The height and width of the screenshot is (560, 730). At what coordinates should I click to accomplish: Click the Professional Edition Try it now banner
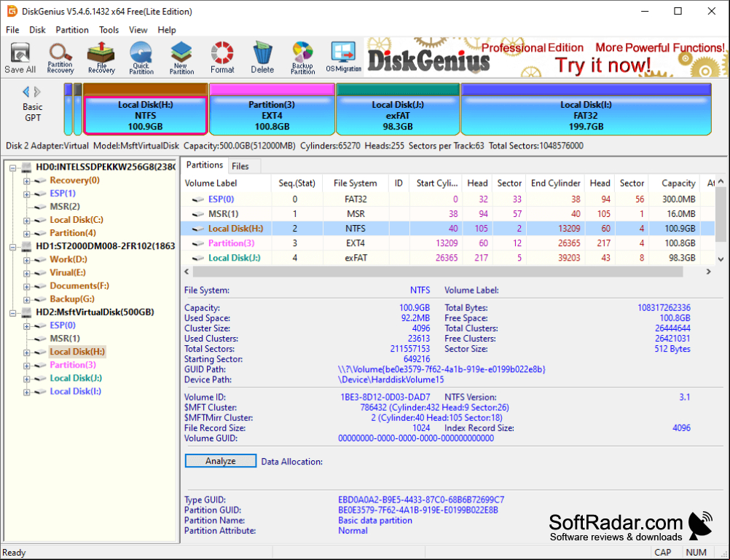(x=546, y=58)
